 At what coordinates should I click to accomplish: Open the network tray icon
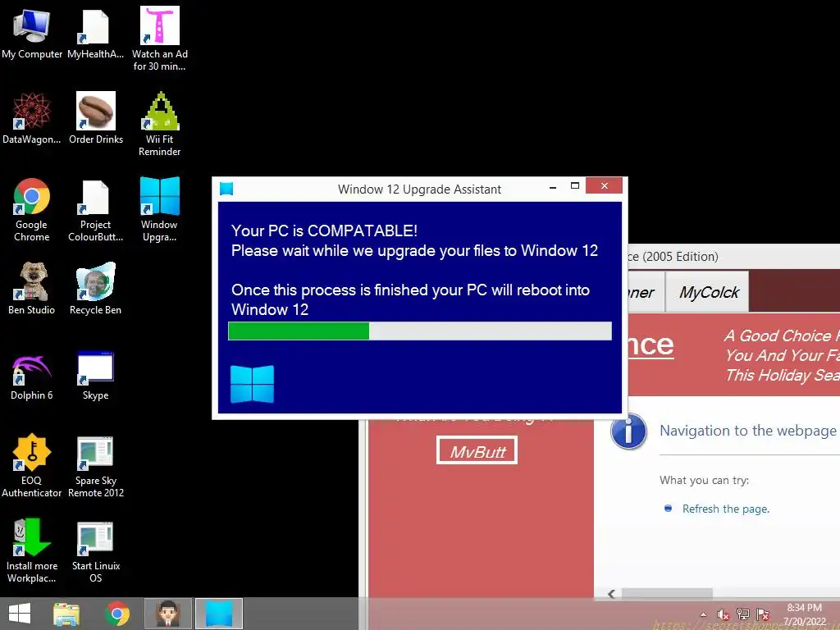pyautogui.click(x=743, y=614)
